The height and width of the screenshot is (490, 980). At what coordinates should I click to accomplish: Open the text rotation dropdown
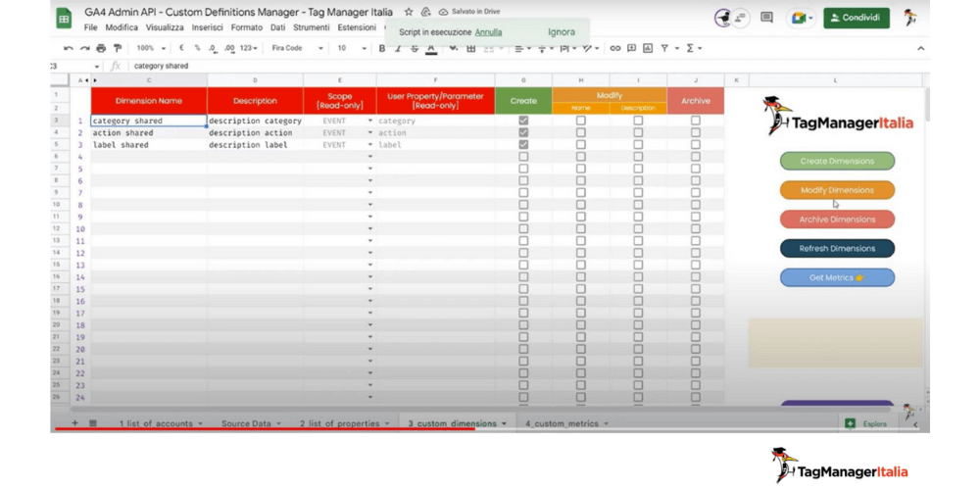point(592,48)
